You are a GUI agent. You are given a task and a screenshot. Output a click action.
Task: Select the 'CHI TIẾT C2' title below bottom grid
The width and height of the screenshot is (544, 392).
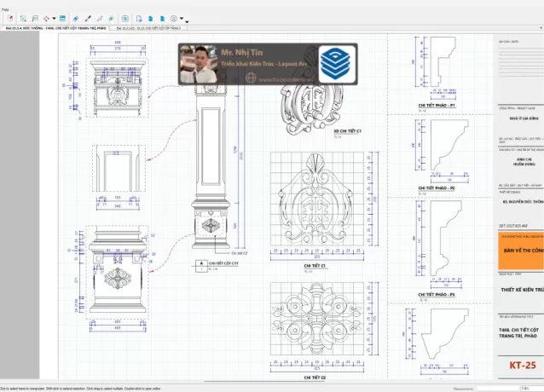point(315,378)
